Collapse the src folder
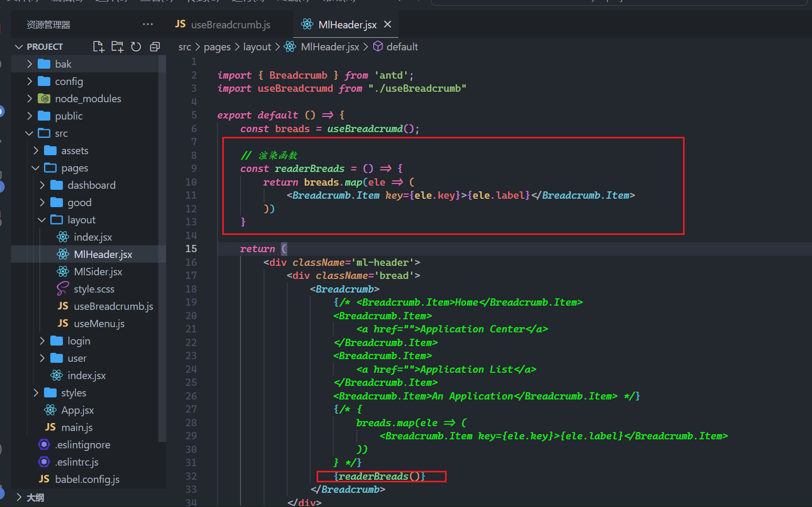The image size is (812, 507). tap(29, 133)
